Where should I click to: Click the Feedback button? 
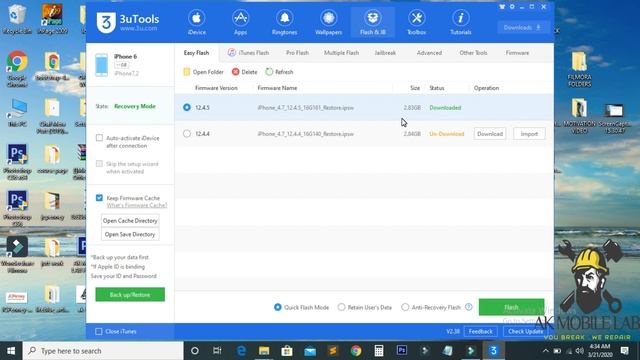(x=480, y=331)
